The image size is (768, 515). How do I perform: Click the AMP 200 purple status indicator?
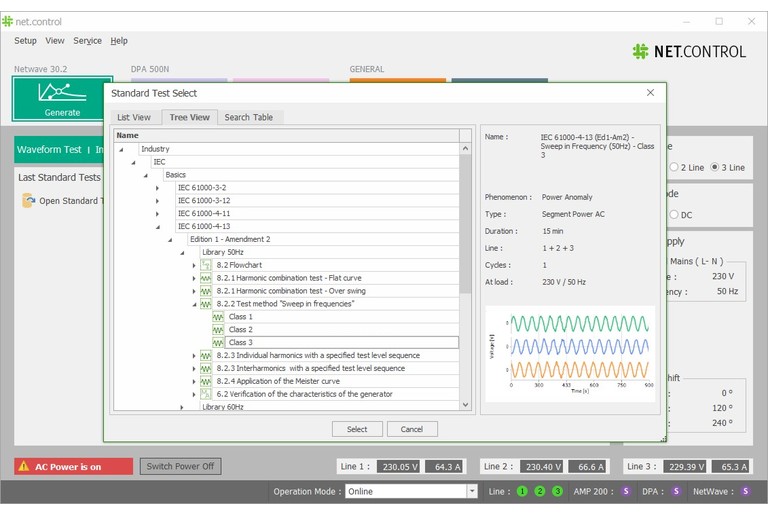(x=626, y=491)
